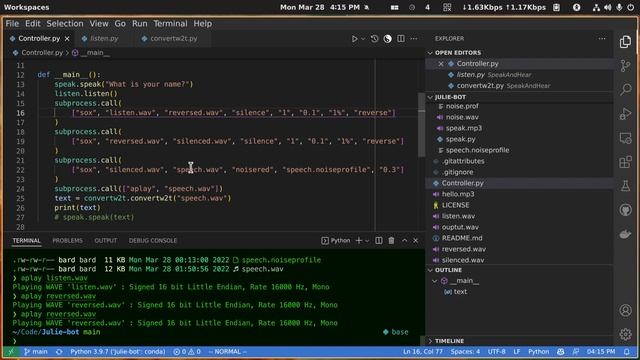Toggle circular half-filled icon in editor toolbar
The width and height of the screenshot is (640, 360).
point(387,39)
